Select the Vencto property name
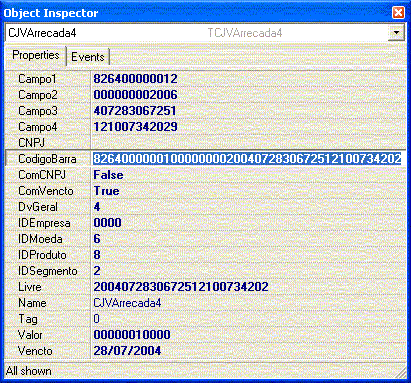The height and width of the screenshot is (383, 411). coord(35,351)
